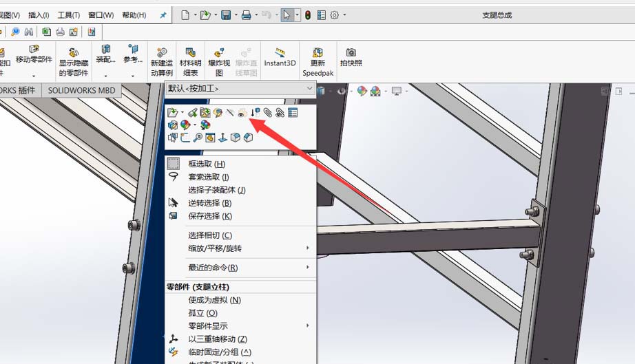Click the paperclip-with-eye mates icon in context toolbar

(x=280, y=113)
